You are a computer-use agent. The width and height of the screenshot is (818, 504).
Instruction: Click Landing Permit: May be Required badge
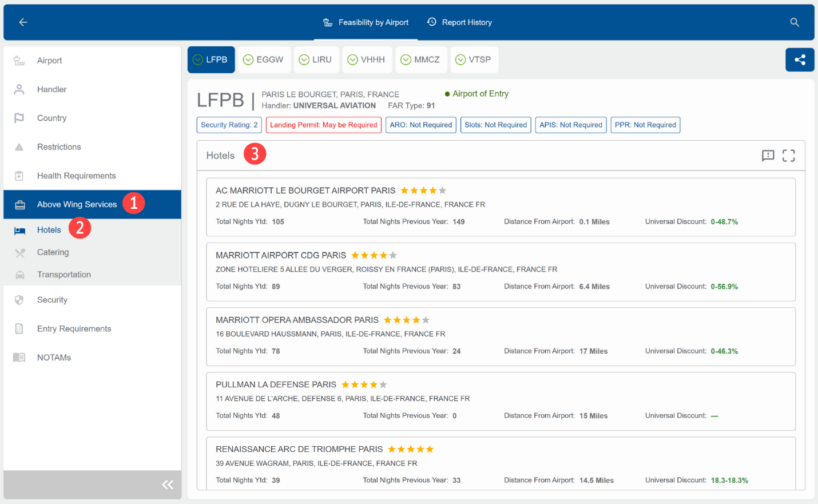coord(324,125)
